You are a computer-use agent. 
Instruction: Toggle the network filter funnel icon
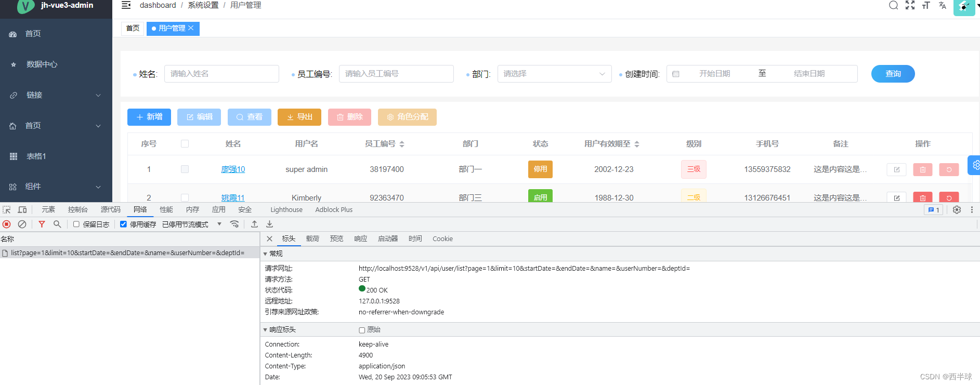tap(42, 224)
